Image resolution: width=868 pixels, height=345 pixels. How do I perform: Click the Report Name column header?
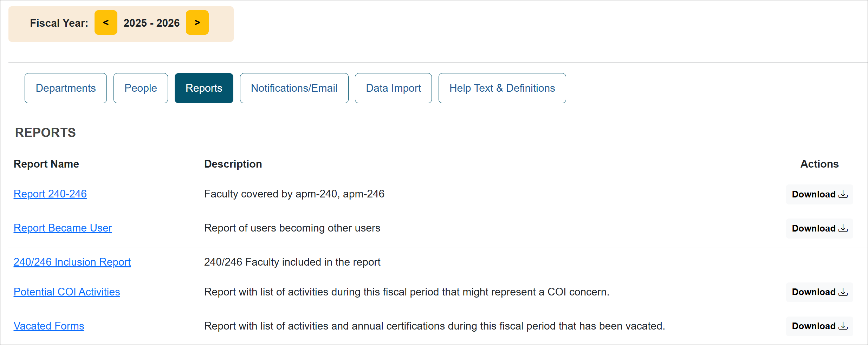click(x=46, y=164)
